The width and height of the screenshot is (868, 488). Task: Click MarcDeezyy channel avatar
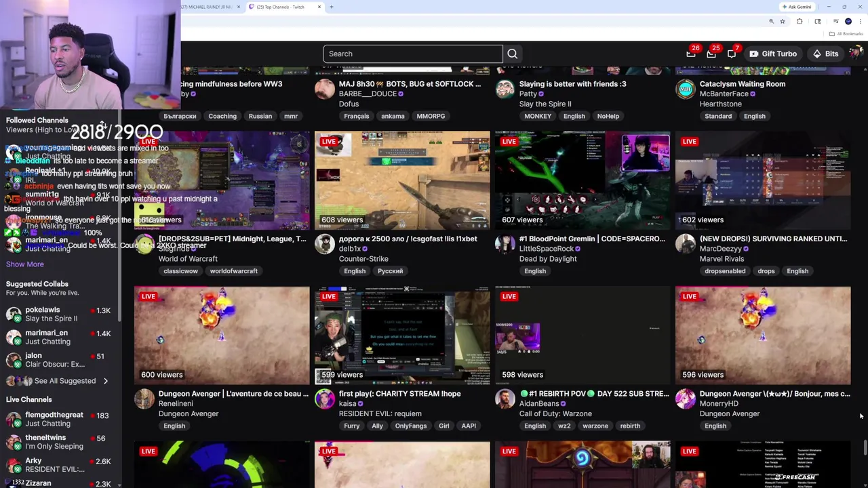click(x=686, y=245)
